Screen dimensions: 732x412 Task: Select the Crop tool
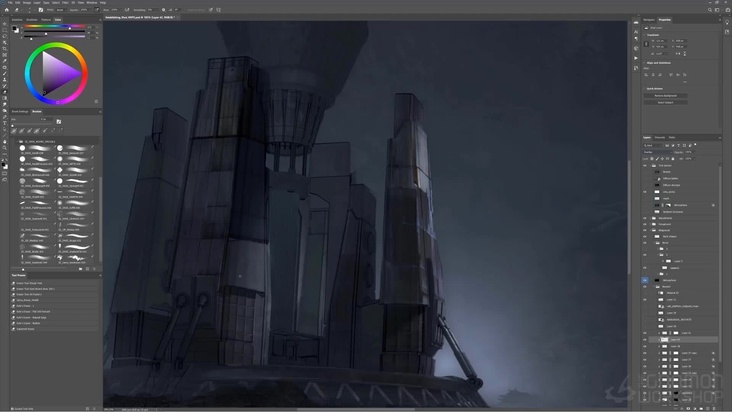tap(5, 49)
